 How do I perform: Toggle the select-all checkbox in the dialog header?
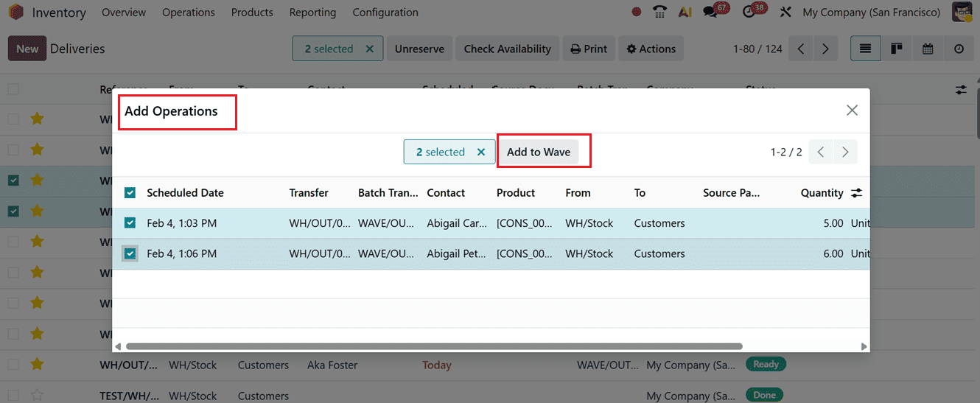click(x=130, y=193)
